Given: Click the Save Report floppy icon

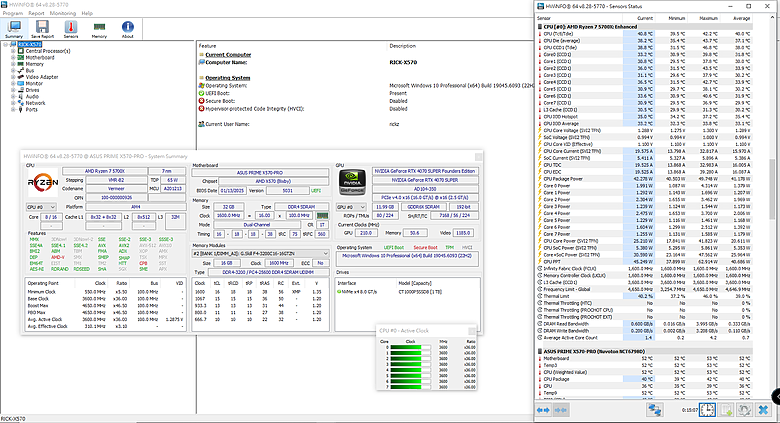Looking at the screenshot, I should pyautogui.click(x=42, y=29).
